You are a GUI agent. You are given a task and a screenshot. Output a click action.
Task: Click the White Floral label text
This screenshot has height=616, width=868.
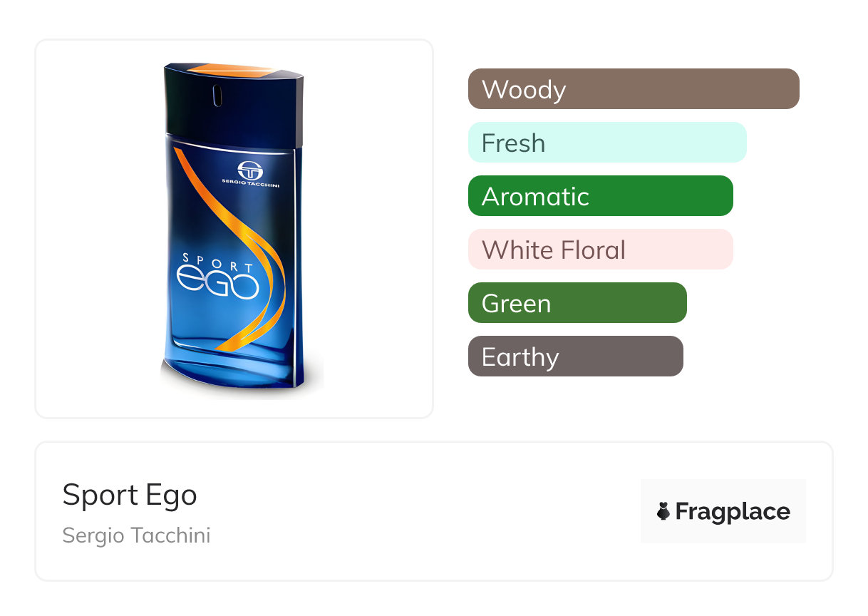[554, 250]
